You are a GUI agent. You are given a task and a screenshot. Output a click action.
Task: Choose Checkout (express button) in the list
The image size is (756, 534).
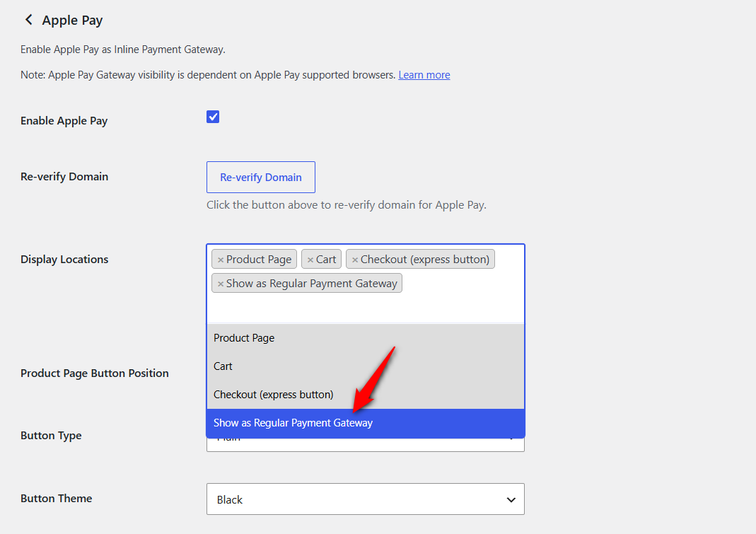click(366, 395)
